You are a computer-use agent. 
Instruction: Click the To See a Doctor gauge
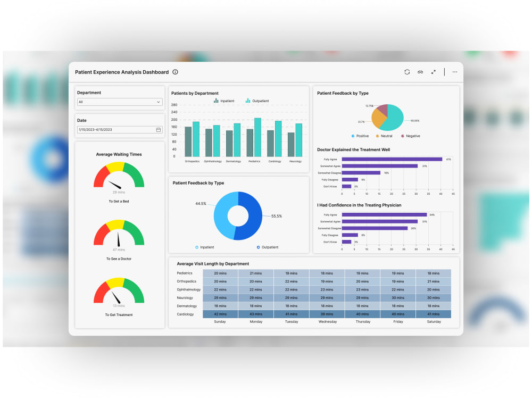tap(119, 233)
